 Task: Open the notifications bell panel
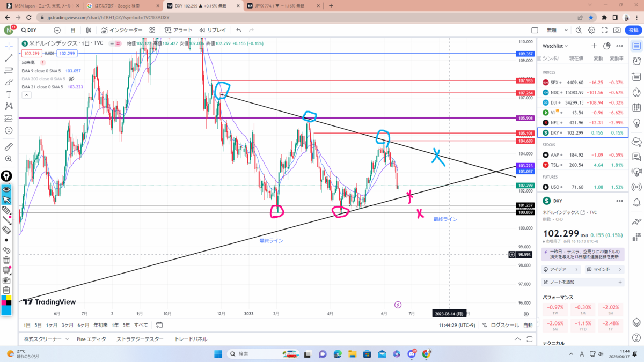click(x=637, y=203)
